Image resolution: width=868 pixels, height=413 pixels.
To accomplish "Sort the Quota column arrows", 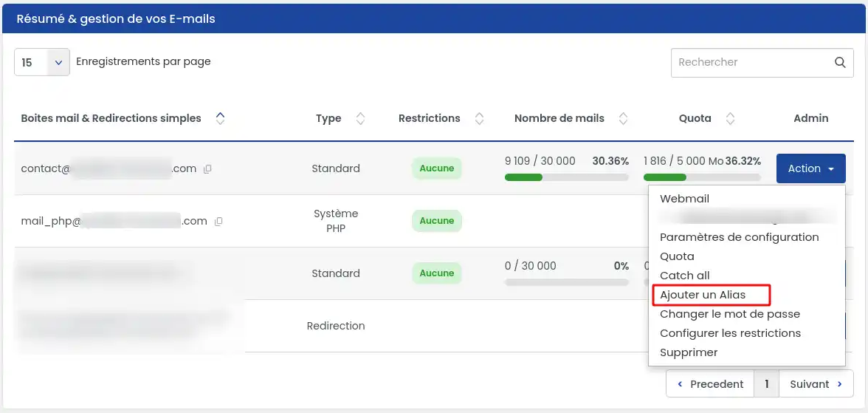I will pos(730,118).
